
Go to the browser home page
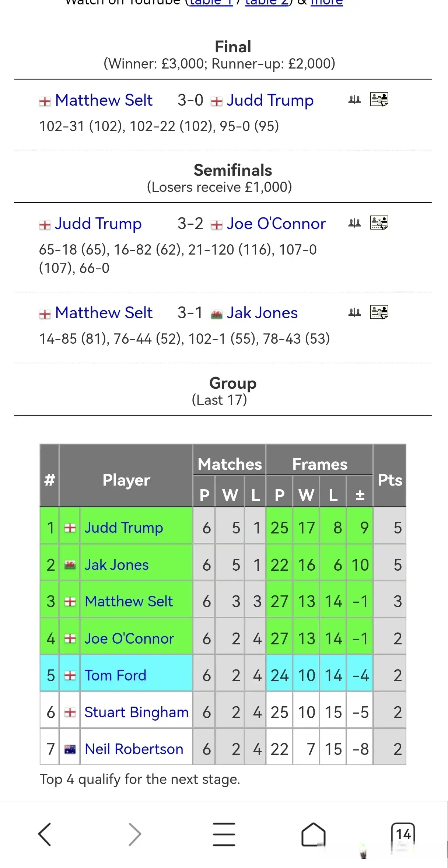point(314,834)
